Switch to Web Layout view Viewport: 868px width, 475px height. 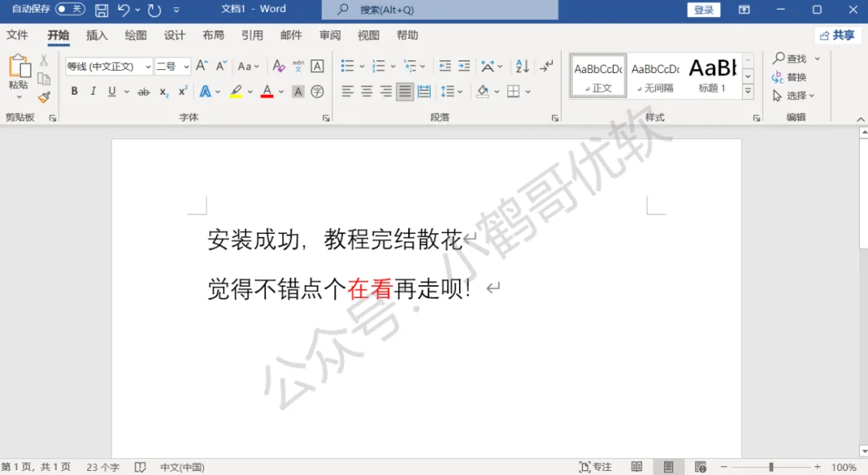[700, 467]
